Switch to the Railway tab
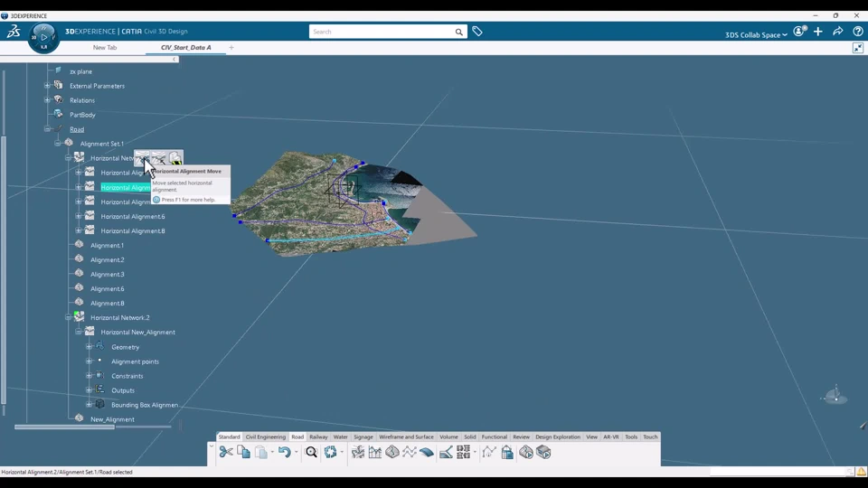Screen dimensions: 868x488 318,437
